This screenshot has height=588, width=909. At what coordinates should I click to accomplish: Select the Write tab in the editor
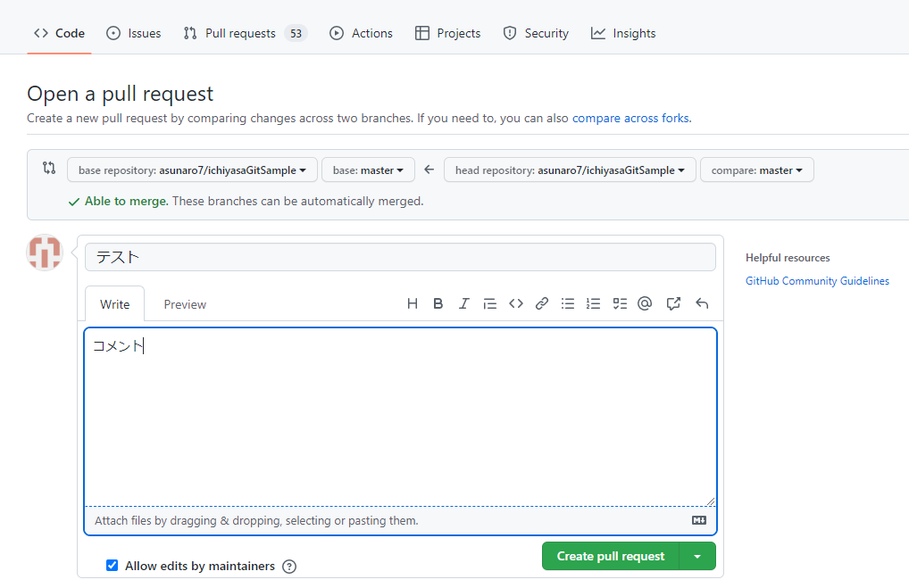pyautogui.click(x=115, y=304)
